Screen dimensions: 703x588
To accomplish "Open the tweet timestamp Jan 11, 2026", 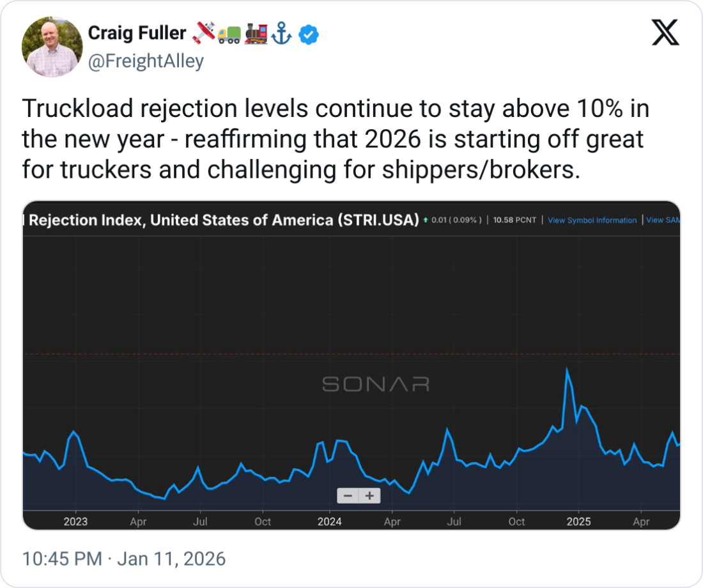I will (x=124, y=559).
